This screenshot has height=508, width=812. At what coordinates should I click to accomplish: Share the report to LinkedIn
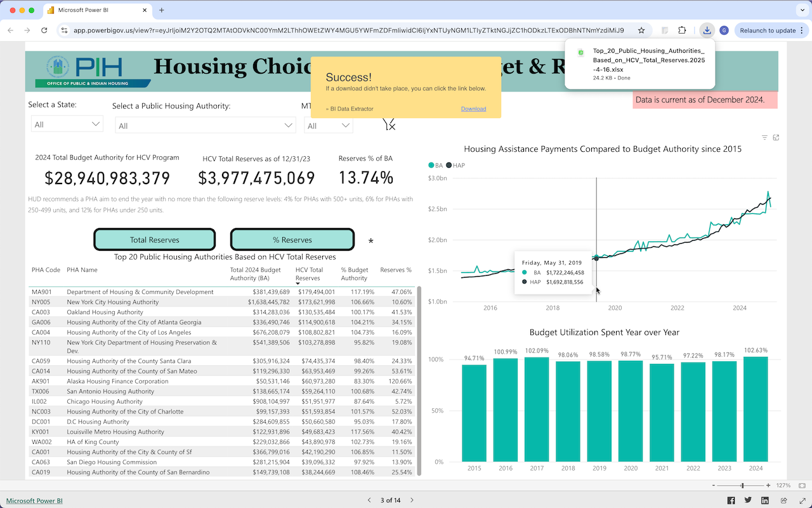(765, 500)
